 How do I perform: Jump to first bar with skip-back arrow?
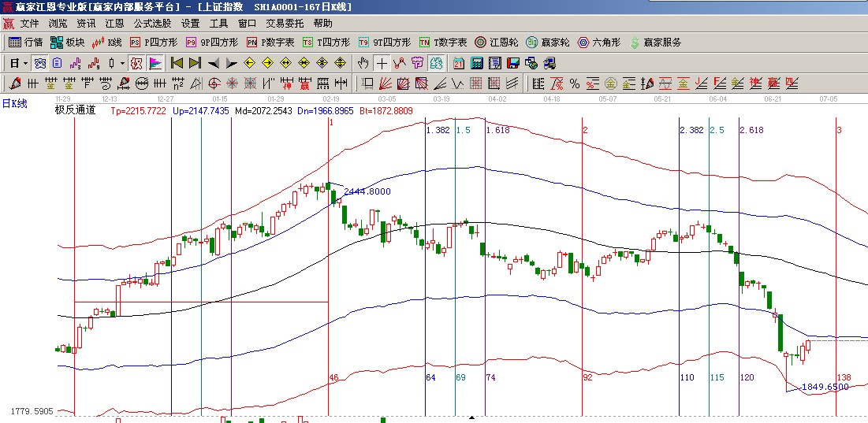177,63
